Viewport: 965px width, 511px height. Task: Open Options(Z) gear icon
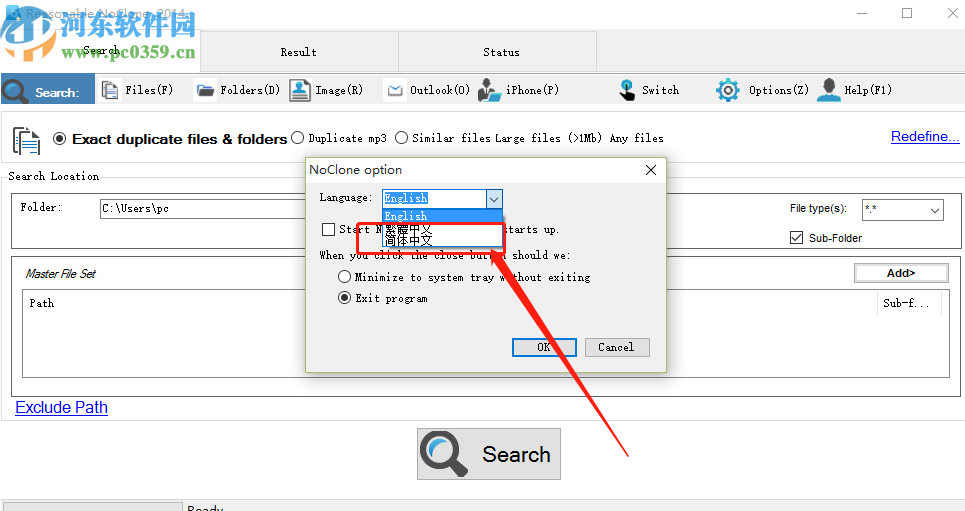coord(727,90)
